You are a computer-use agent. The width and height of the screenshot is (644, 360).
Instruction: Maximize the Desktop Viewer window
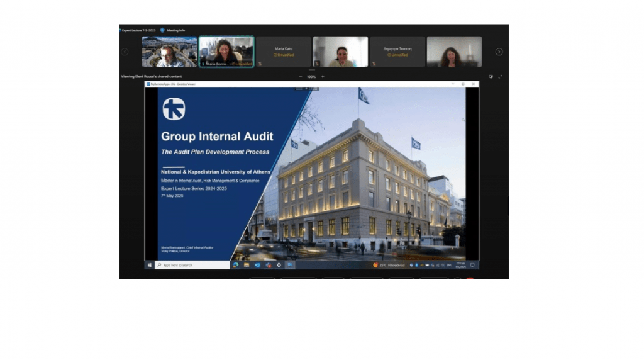pyautogui.click(x=463, y=84)
